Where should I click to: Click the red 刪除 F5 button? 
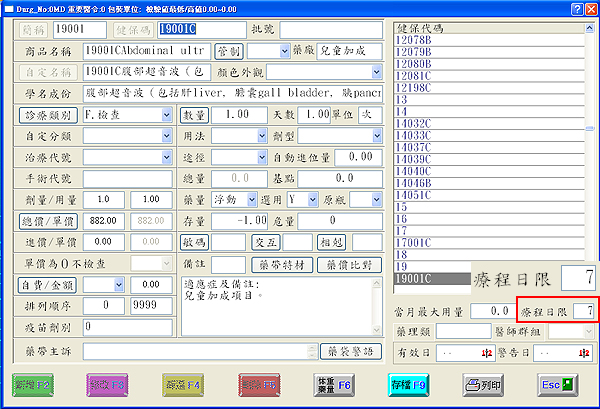(x=255, y=384)
